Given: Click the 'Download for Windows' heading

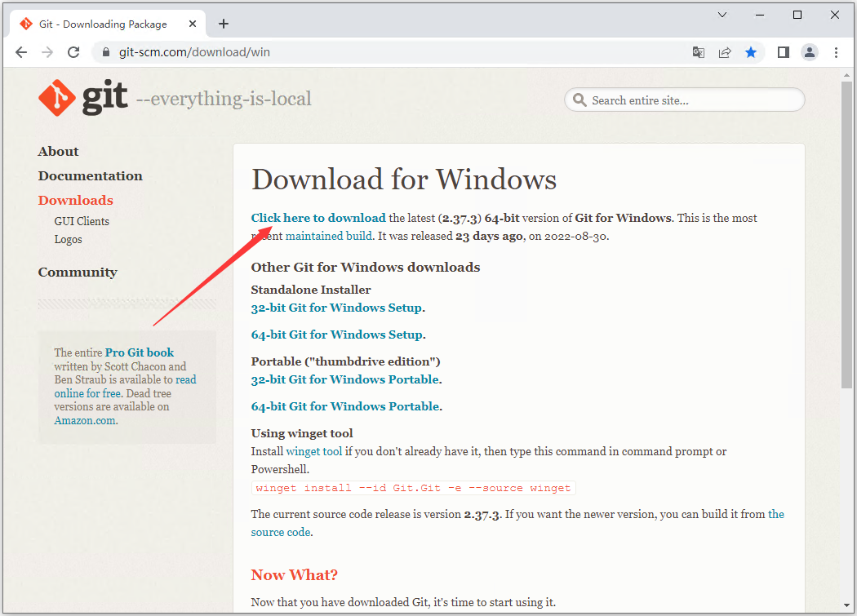Looking at the screenshot, I should pos(404,179).
